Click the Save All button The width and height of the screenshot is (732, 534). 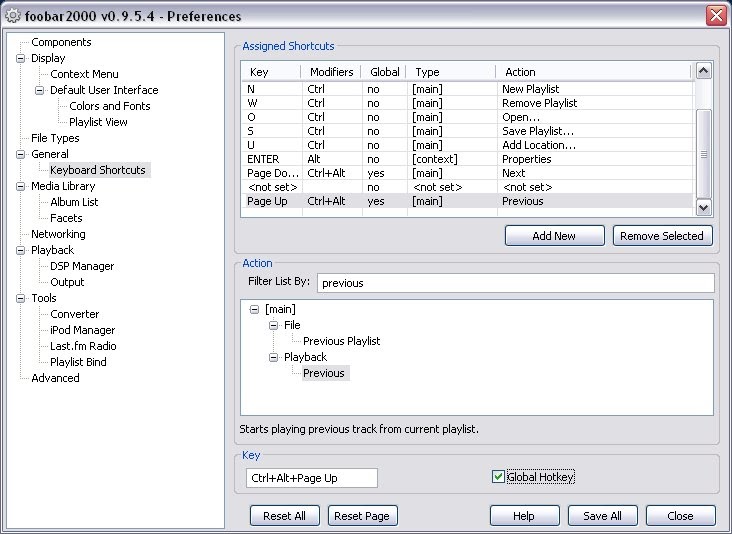(603, 516)
